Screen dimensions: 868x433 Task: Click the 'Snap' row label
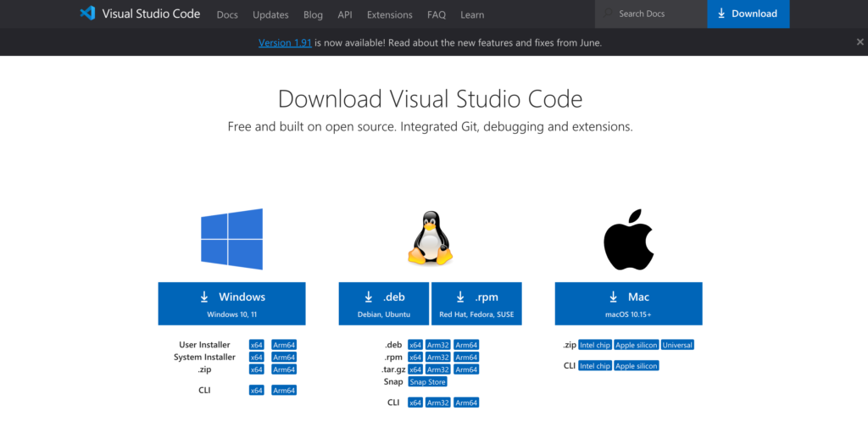coord(393,381)
